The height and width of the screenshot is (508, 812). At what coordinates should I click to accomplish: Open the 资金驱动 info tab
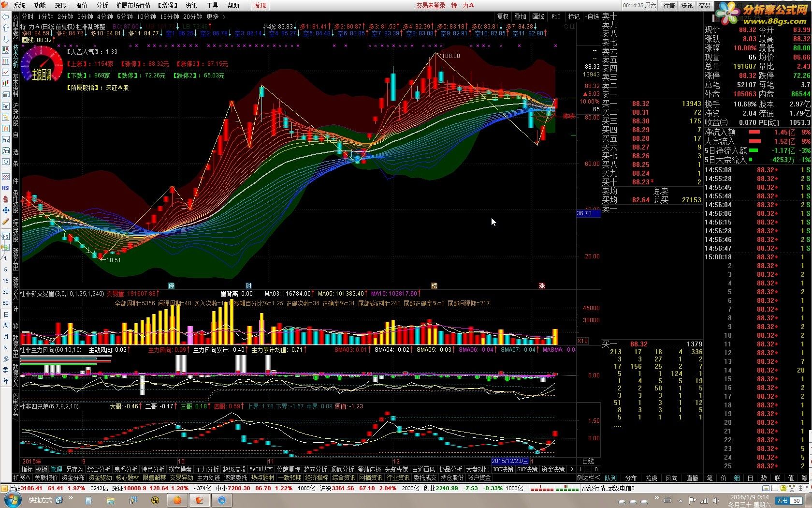click(x=100, y=478)
